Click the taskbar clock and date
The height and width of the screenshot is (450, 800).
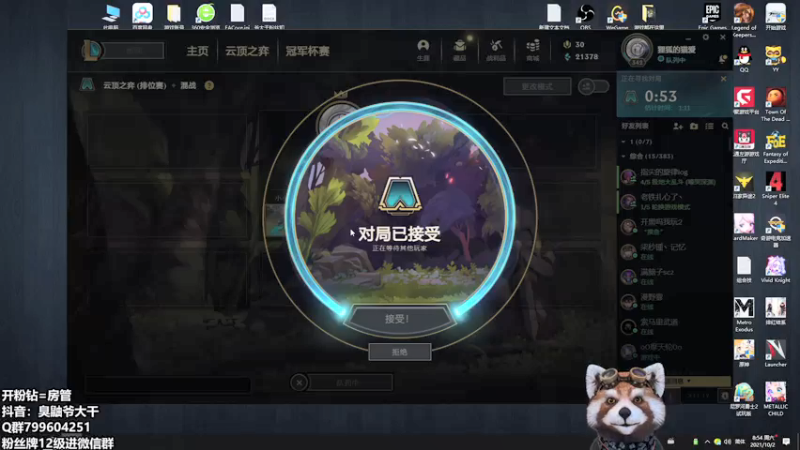pos(762,441)
